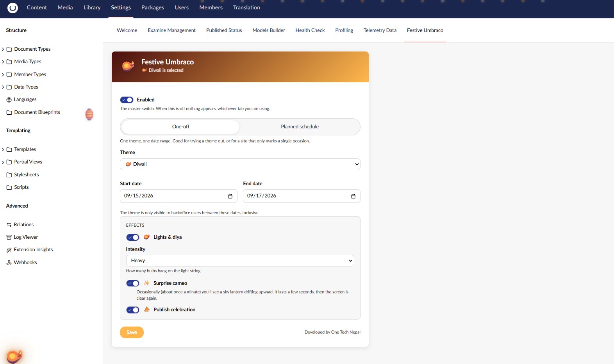Switch to Planned schedule mode

tap(300, 127)
